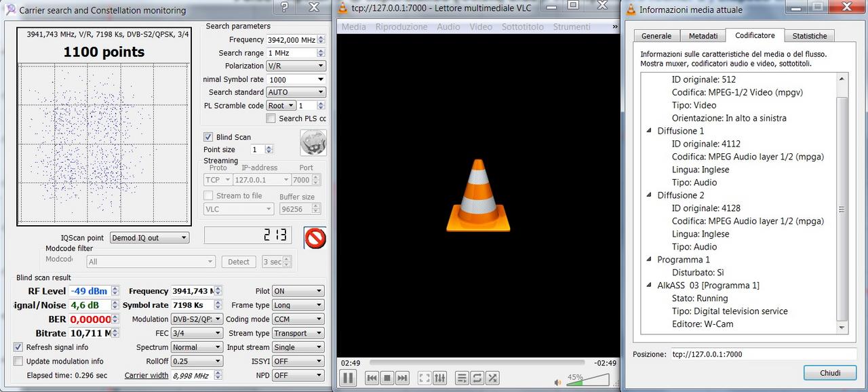Screen dimensions: 868x392
Task: Show the VLC playlist
Action: click(462, 378)
